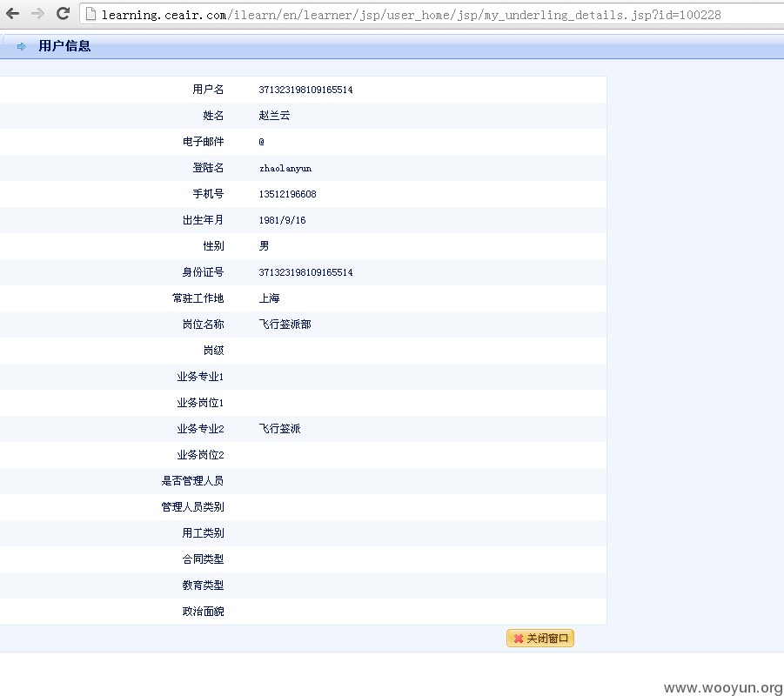This screenshot has height=696, width=784.
Task: Click the 用户名 label
Action: [208, 90]
